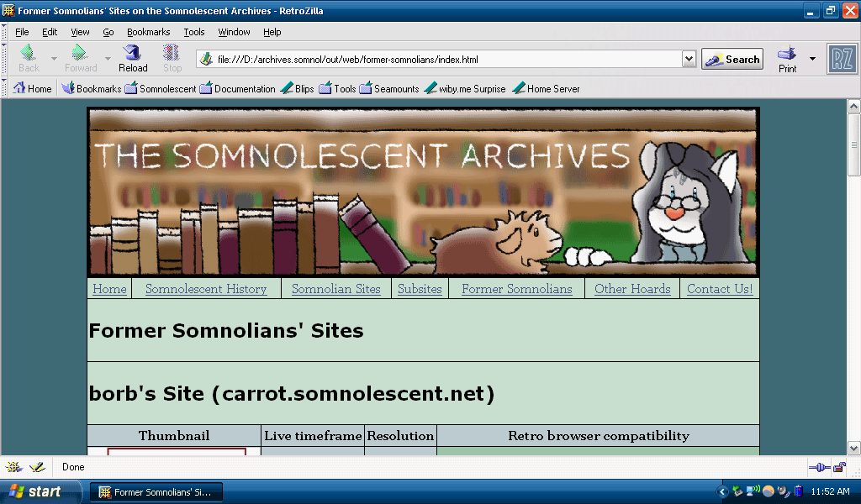Expand the Tools bookmarks folder
The width and height of the screenshot is (861, 504).
coord(337,88)
